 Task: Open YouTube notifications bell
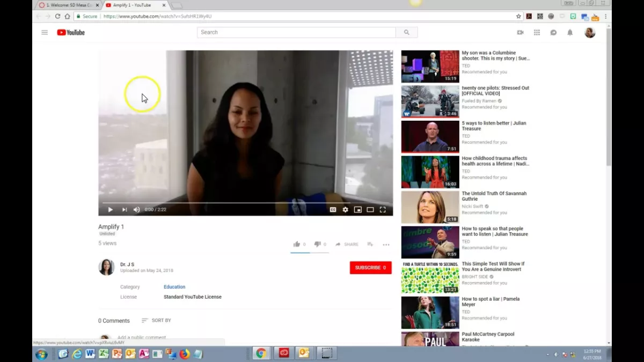[569, 32]
